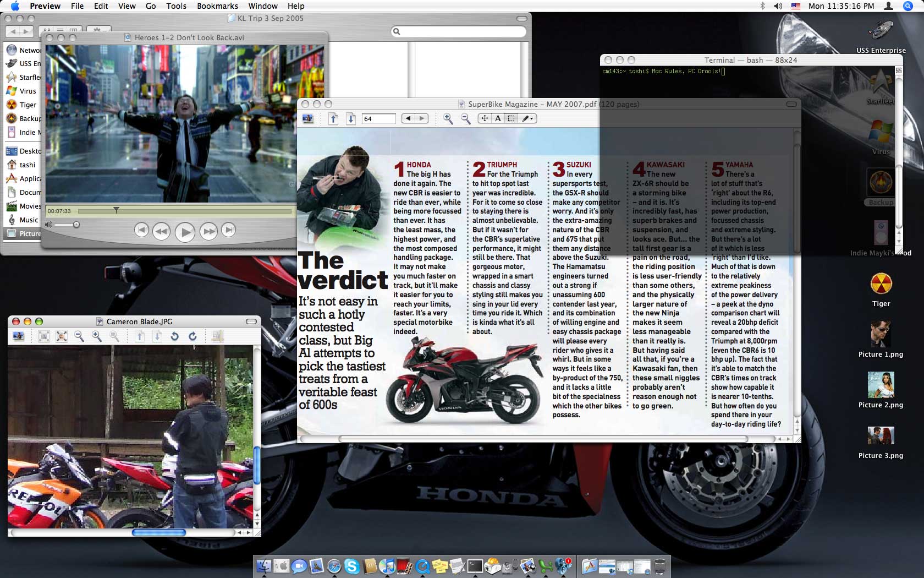Open Skype from the Dock
Screen dimensions: 924x578
[x=351, y=565]
